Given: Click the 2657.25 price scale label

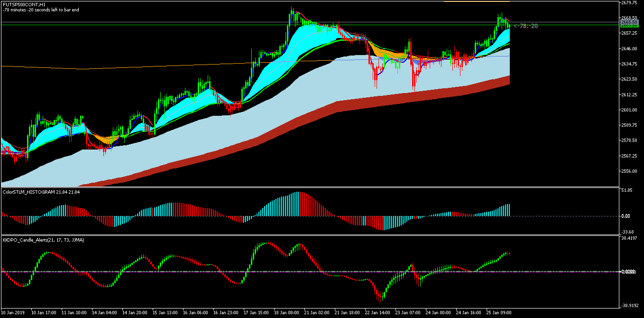Looking at the screenshot, I should [x=628, y=33].
